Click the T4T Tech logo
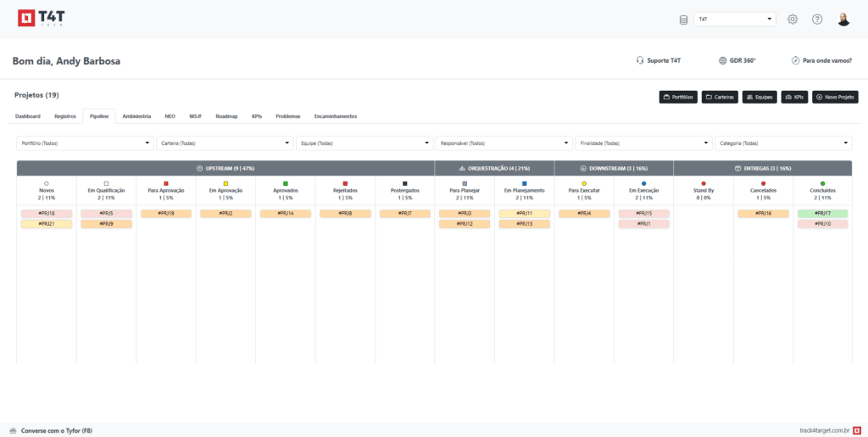This screenshot has width=868, height=437. pos(38,19)
